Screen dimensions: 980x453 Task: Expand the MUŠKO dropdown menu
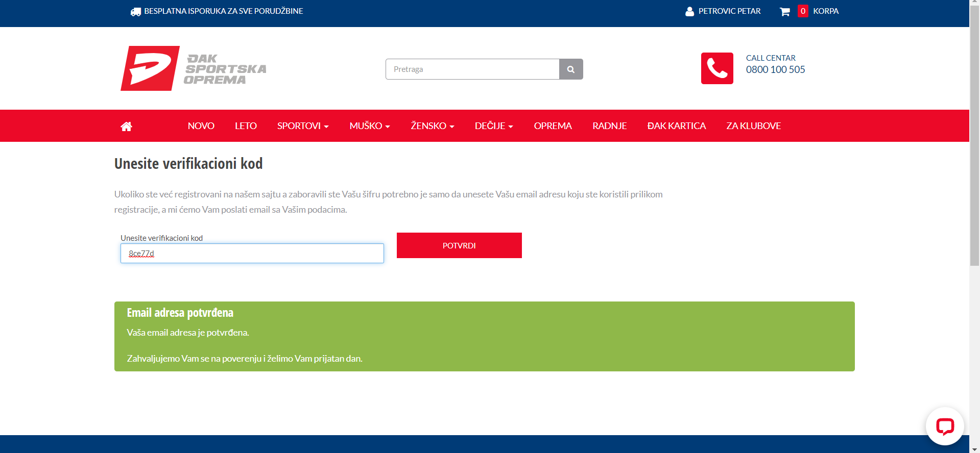[370, 126]
